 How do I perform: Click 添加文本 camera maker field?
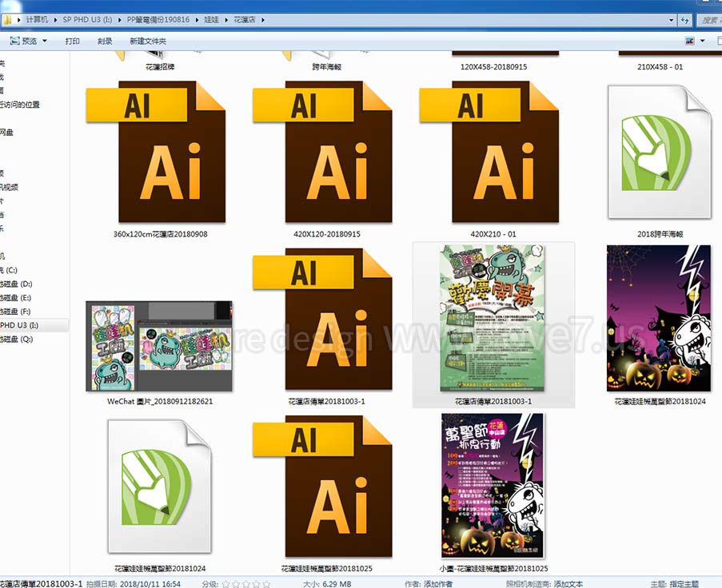click(568, 584)
